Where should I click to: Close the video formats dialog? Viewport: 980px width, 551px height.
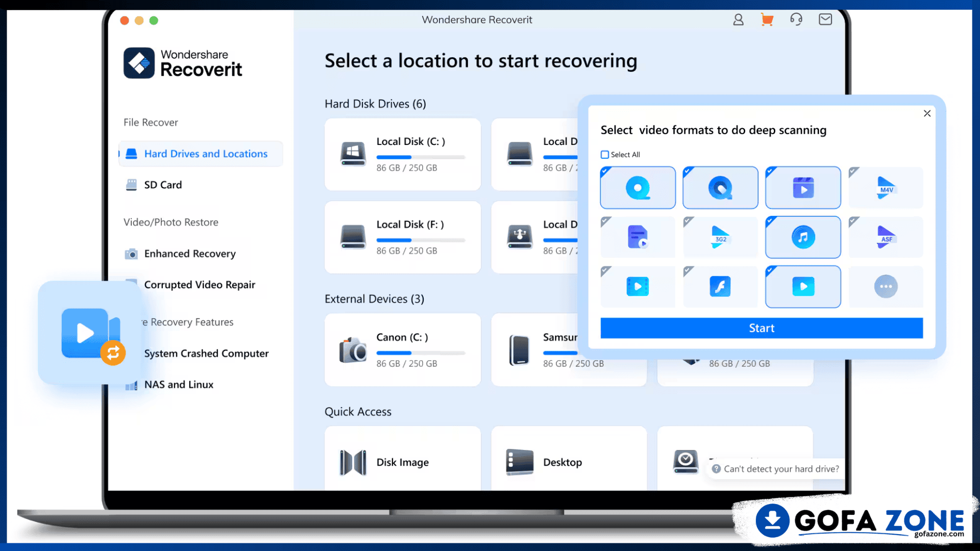click(x=927, y=113)
